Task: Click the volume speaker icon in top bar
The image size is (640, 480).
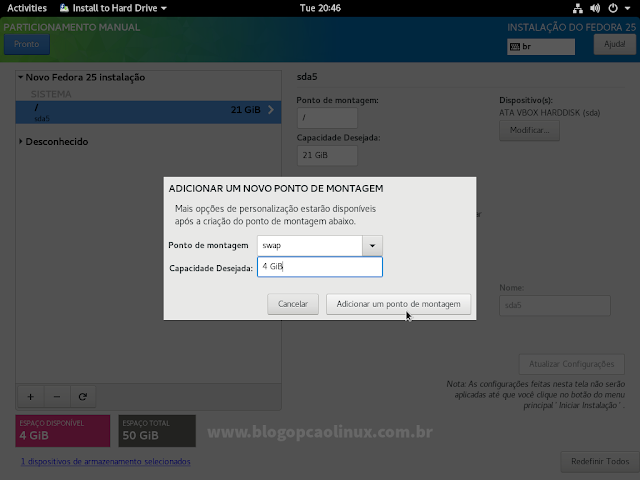Action: (x=595, y=8)
